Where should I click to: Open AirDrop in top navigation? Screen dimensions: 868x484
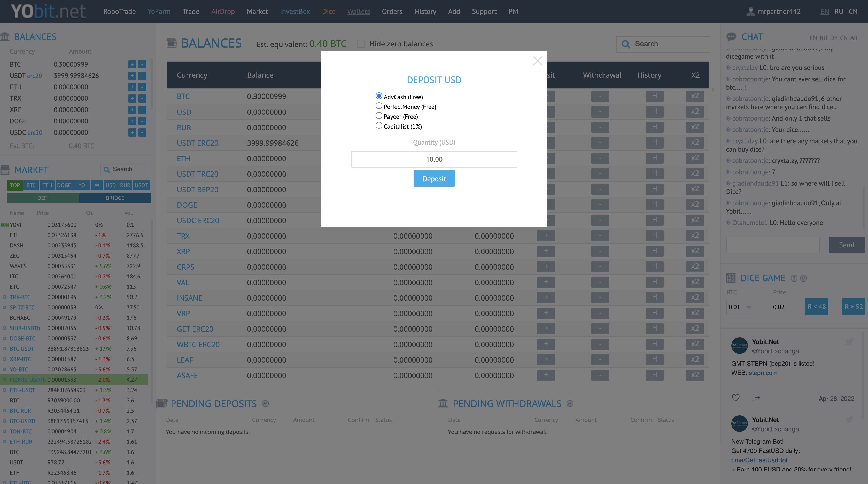click(x=223, y=11)
